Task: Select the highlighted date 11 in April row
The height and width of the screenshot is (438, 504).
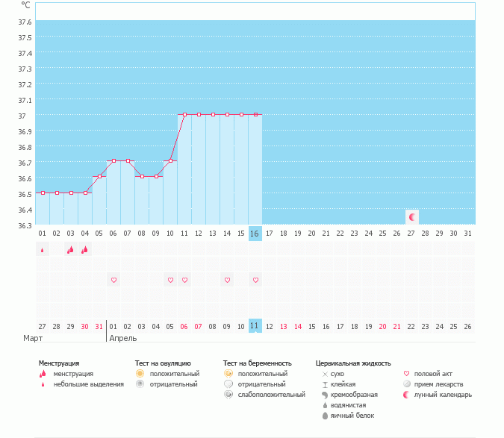Action: [x=255, y=326]
